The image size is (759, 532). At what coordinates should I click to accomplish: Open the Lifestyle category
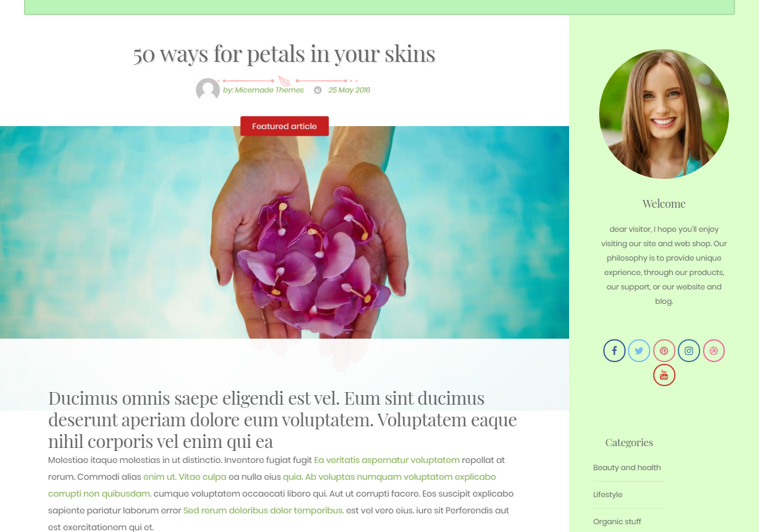[x=608, y=495]
